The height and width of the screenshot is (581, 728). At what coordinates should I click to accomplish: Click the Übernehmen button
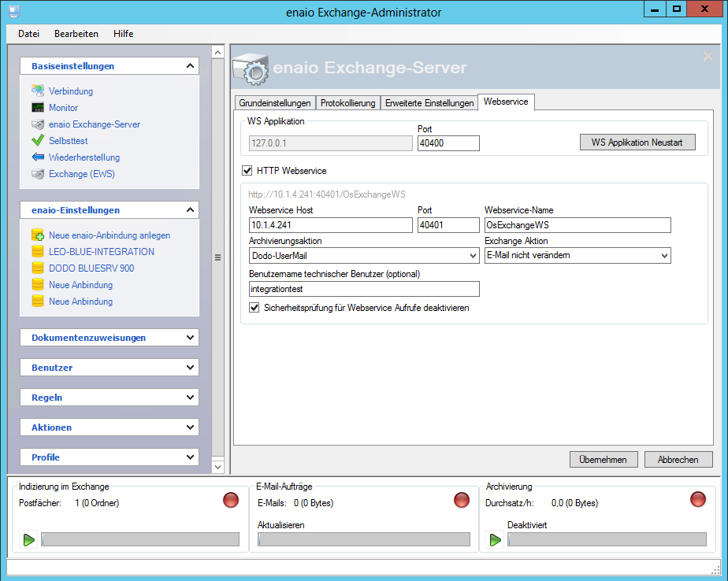[x=603, y=460]
